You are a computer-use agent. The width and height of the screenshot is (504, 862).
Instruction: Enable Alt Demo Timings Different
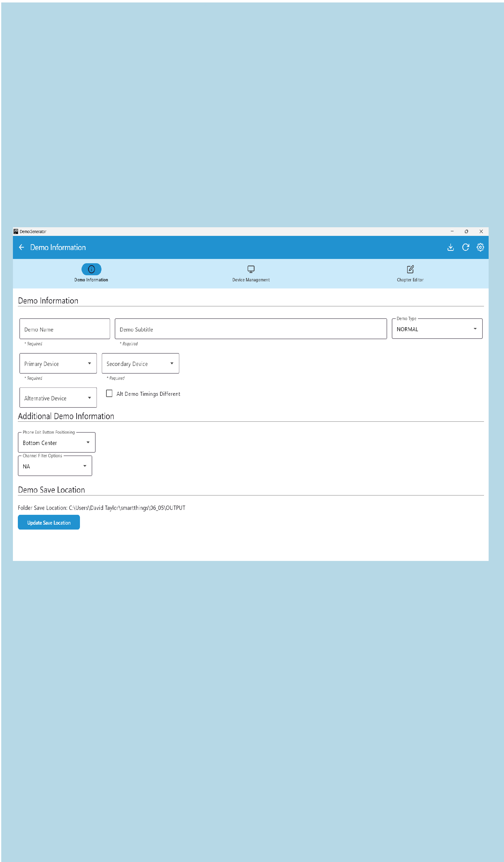pos(109,393)
